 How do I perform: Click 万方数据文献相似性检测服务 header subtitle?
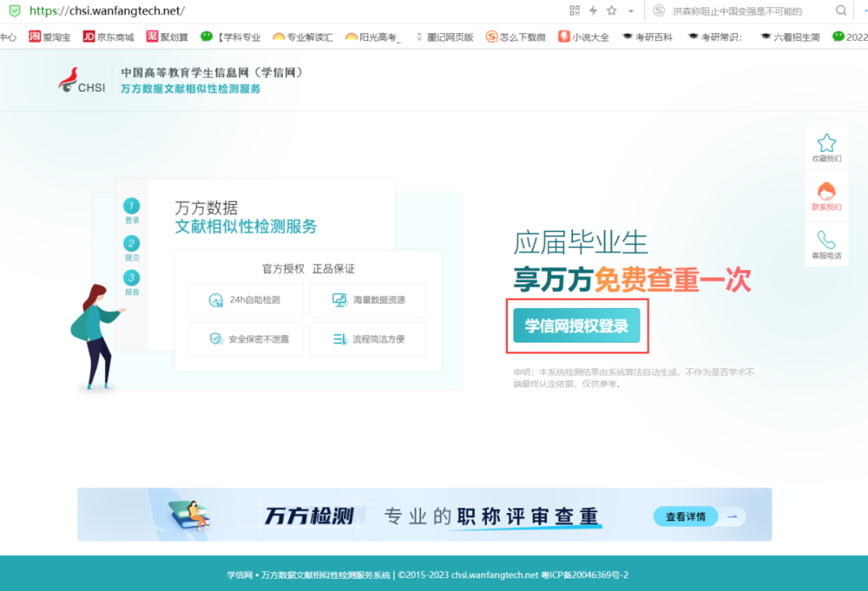point(190,88)
